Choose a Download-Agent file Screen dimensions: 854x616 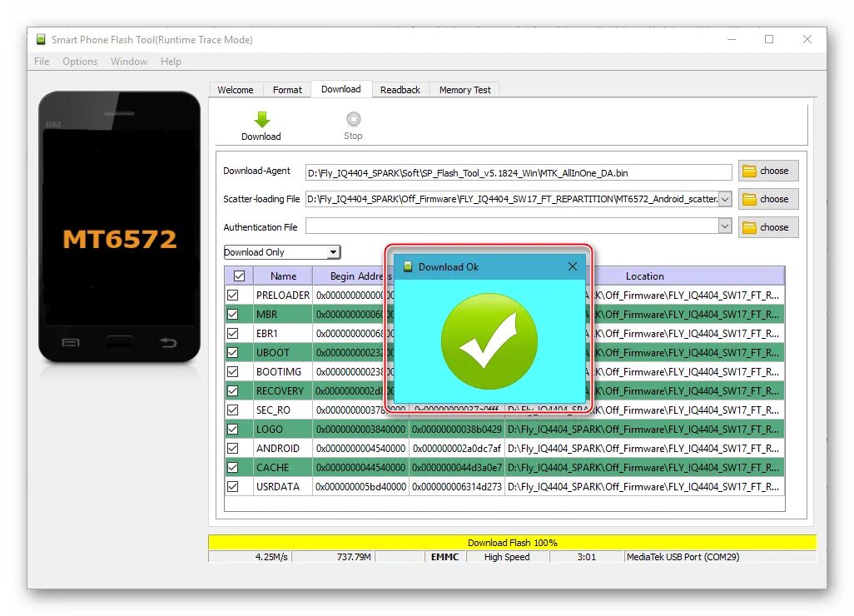tap(768, 171)
